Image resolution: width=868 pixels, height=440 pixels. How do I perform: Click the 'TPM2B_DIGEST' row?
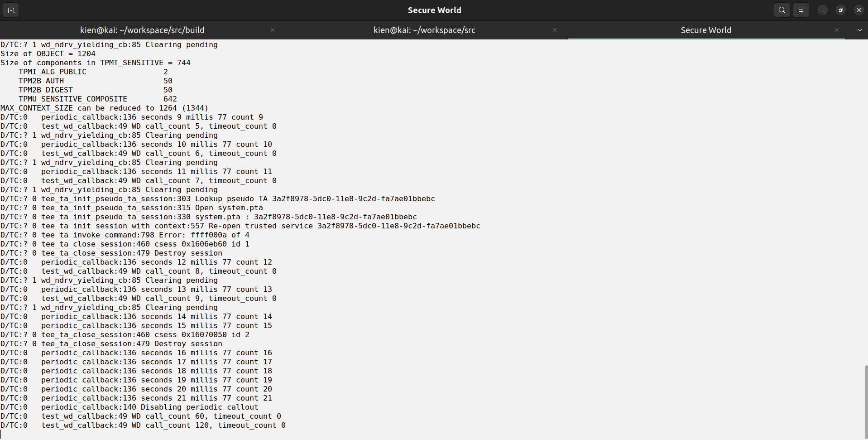[x=96, y=90]
